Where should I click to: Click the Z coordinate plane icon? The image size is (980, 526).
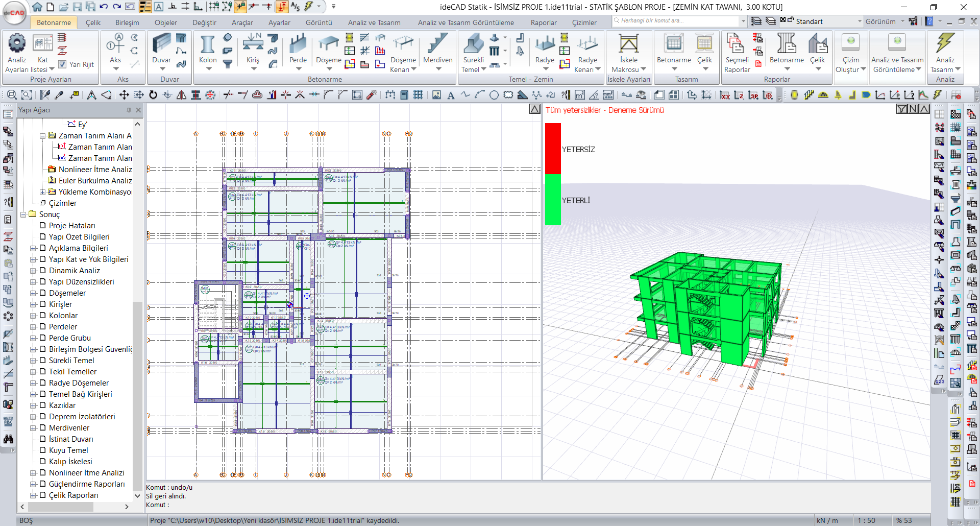pos(739,95)
